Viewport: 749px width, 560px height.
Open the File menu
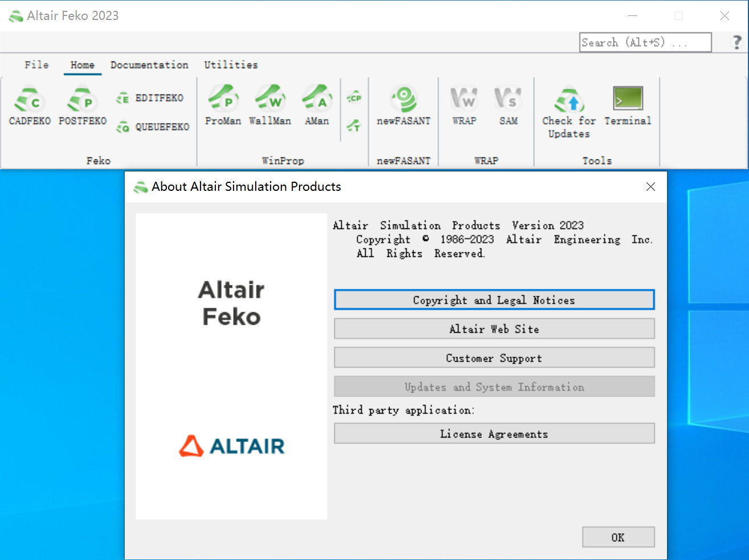pyautogui.click(x=36, y=65)
